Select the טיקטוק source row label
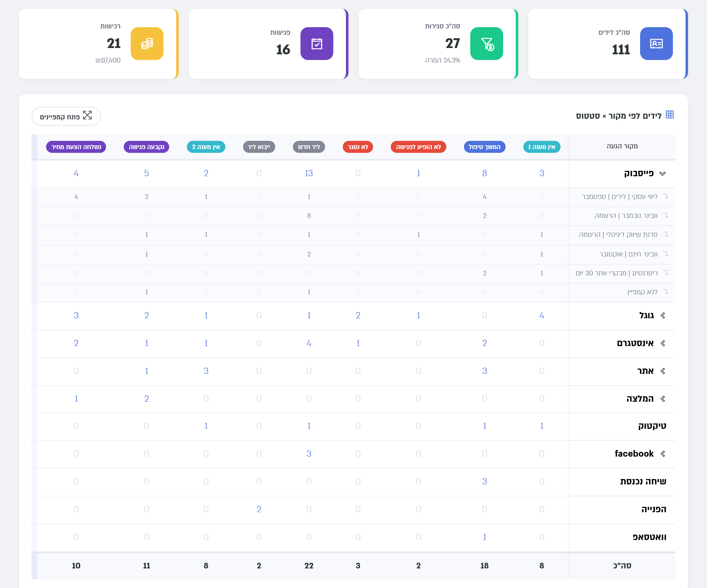The height and width of the screenshot is (588, 707). [652, 426]
